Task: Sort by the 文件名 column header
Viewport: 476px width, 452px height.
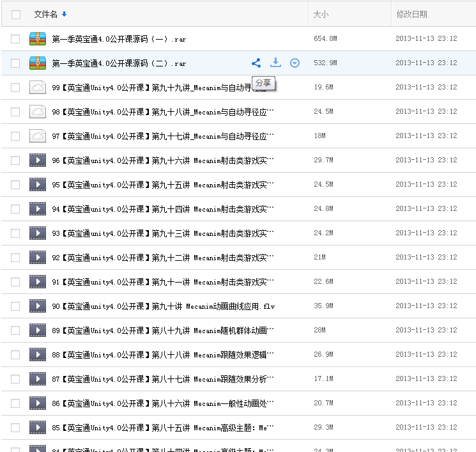Action: pos(45,14)
